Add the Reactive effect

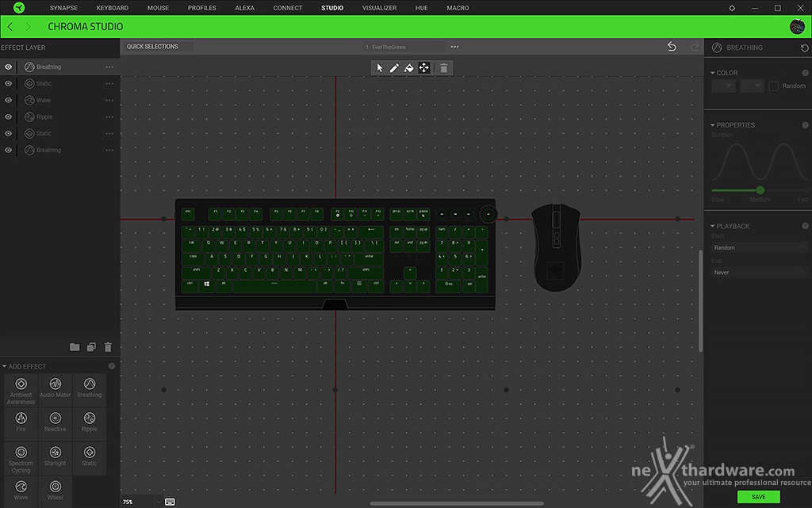[x=56, y=422]
